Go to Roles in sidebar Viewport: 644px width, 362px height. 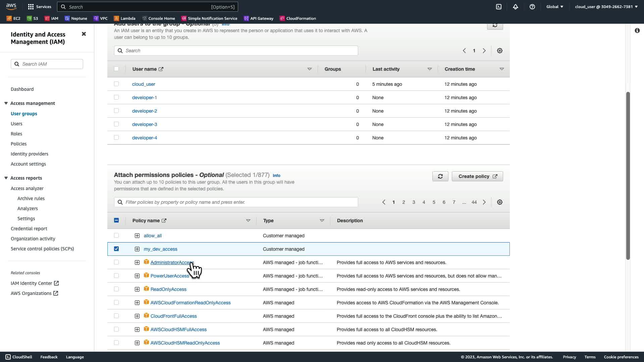[x=16, y=134]
